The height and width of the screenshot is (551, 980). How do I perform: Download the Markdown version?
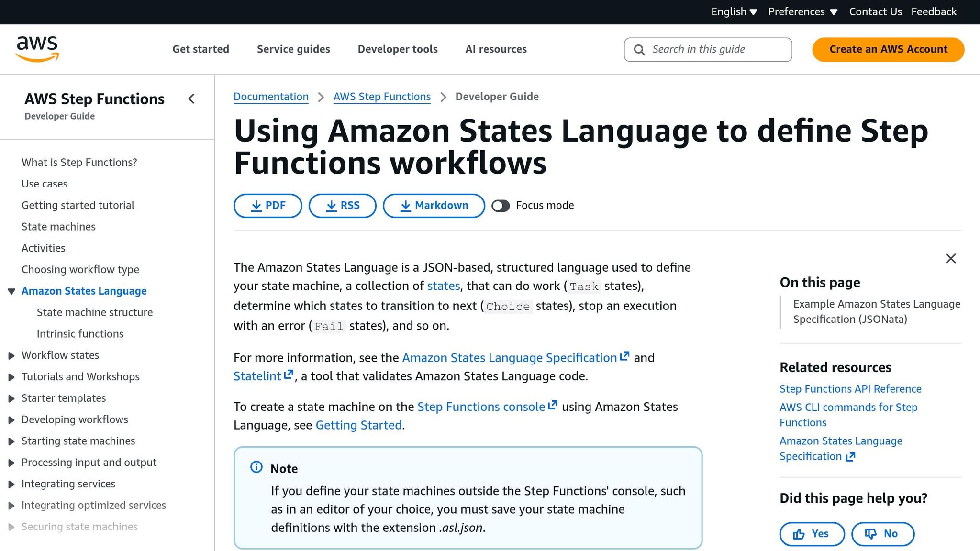coord(434,206)
